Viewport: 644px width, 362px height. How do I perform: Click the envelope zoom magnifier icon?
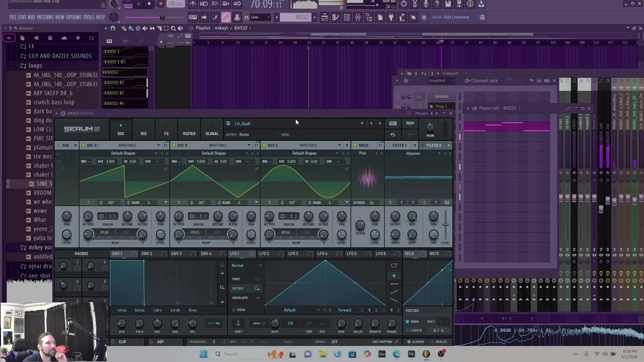[222, 288]
